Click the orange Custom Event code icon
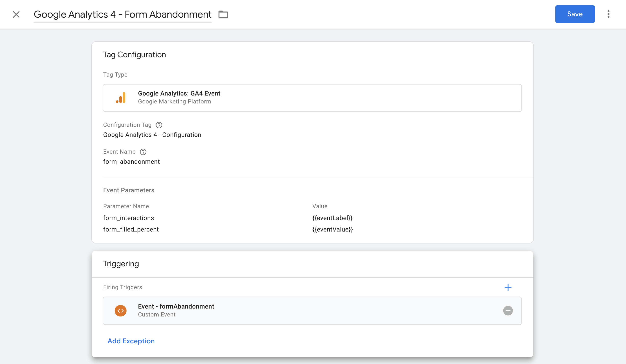 click(120, 311)
